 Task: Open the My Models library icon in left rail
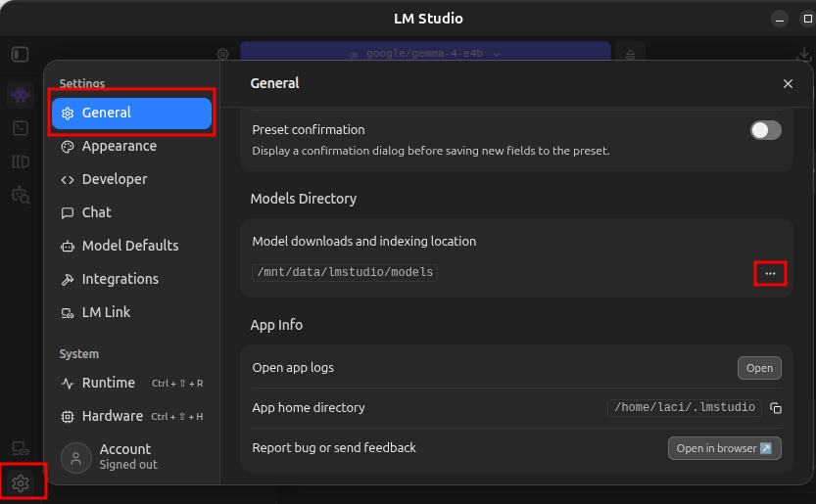pyautogui.click(x=21, y=161)
